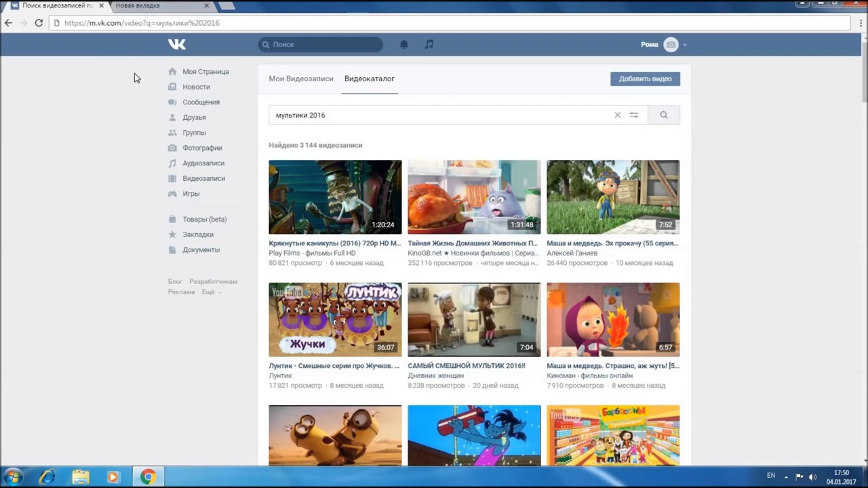The height and width of the screenshot is (488, 868).
Task: Select the Видеокаталог tab
Action: tap(370, 79)
